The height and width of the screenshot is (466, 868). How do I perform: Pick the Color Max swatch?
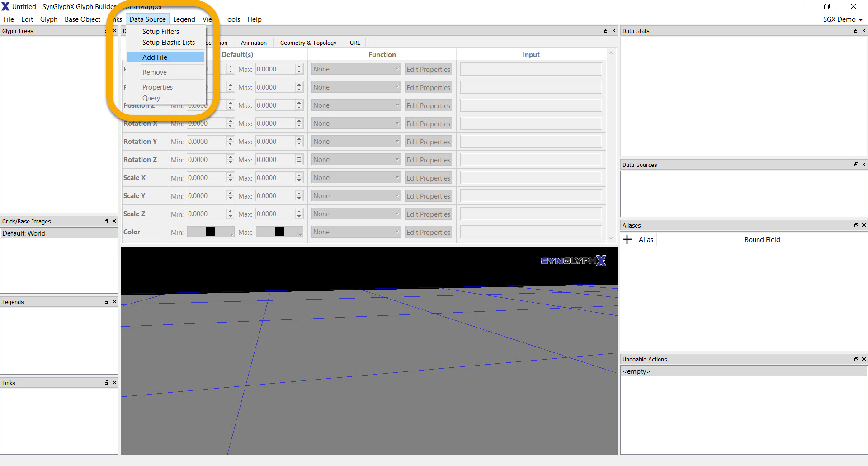tap(279, 232)
